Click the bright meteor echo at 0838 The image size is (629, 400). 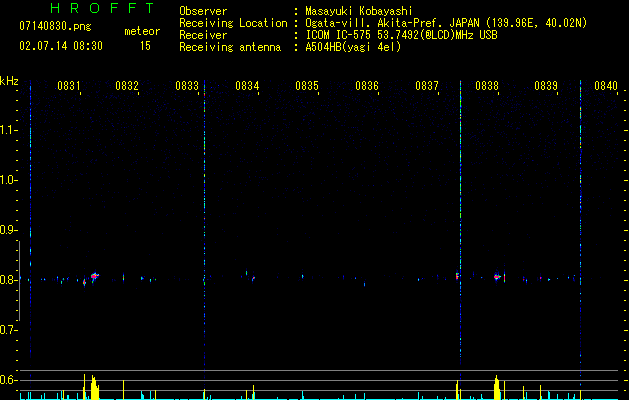tap(497, 276)
